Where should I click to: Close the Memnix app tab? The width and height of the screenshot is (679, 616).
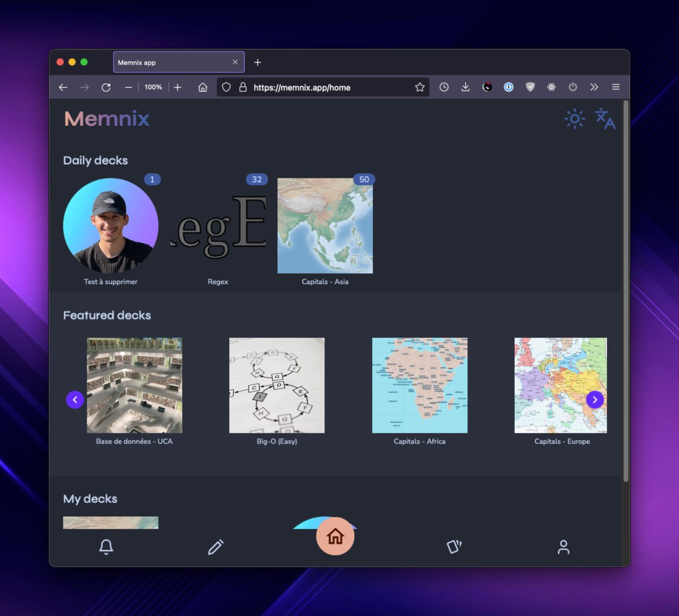tap(235, 62)
